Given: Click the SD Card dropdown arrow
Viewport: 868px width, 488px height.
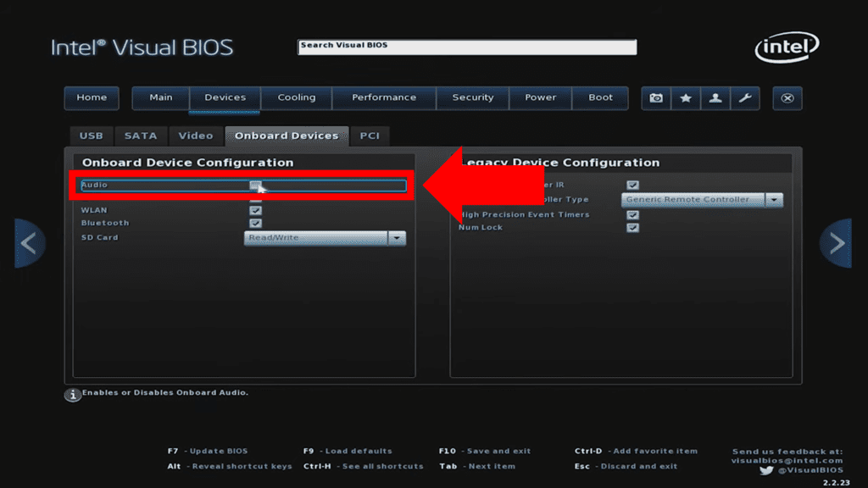Looking at the screenshot, I should (x=397, y=238).
